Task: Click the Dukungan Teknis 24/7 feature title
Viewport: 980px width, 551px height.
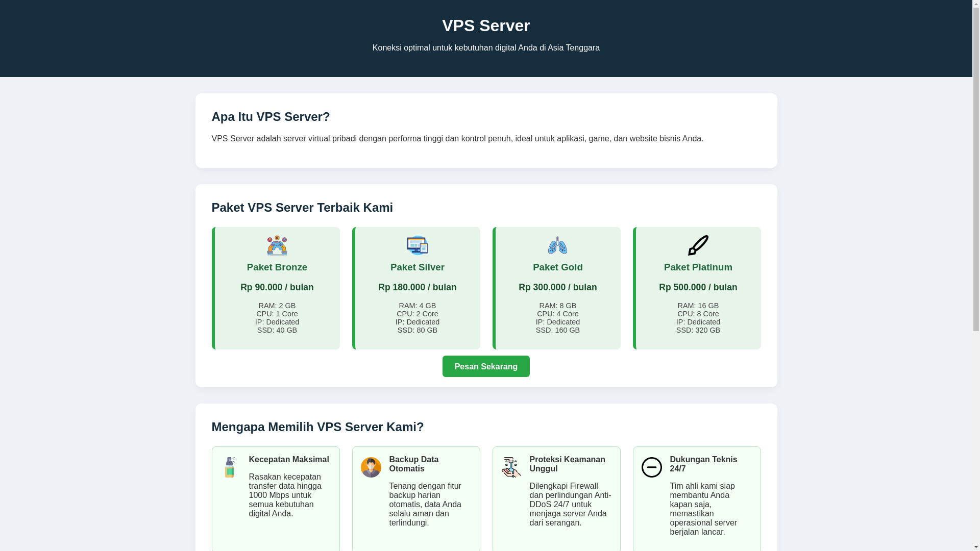Action: (x=704, y=464)
